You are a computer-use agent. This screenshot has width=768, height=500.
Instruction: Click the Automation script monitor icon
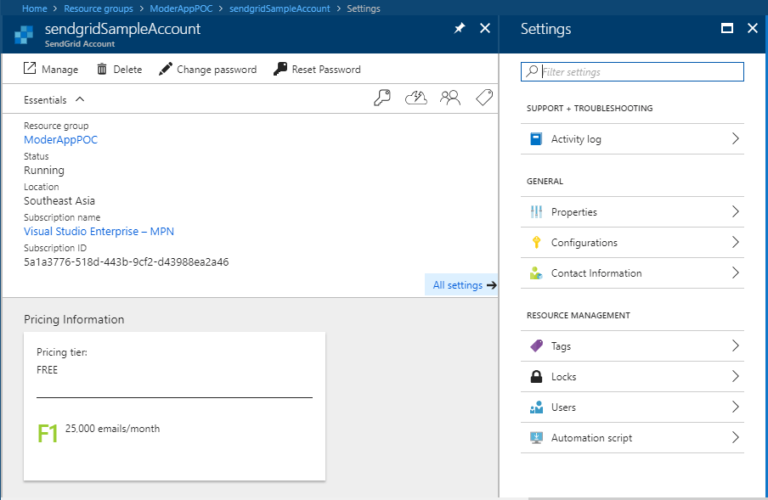click(536, 437)
